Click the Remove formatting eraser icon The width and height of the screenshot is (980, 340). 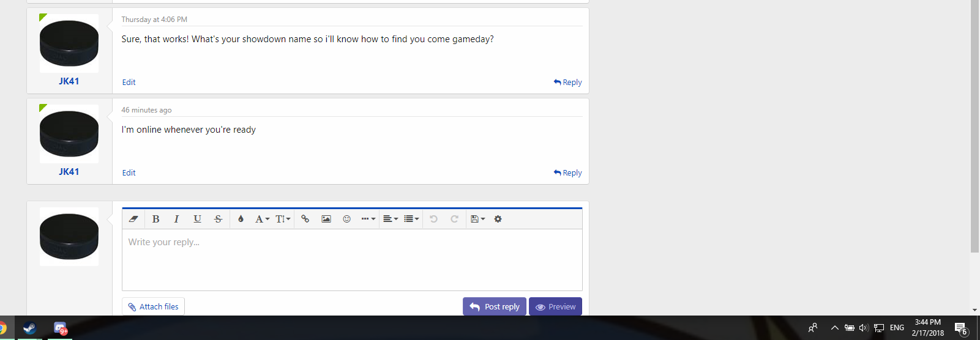133,219
